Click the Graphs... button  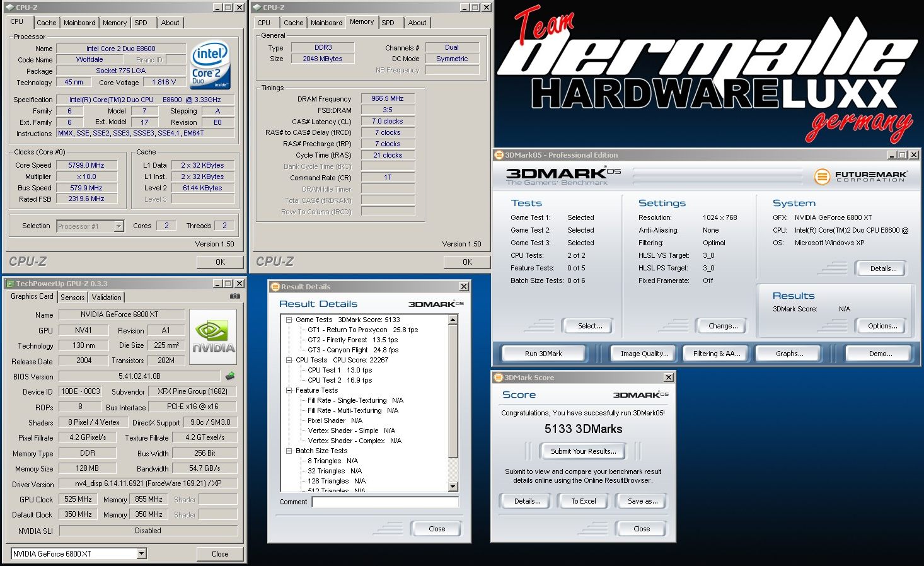(790, 354)
